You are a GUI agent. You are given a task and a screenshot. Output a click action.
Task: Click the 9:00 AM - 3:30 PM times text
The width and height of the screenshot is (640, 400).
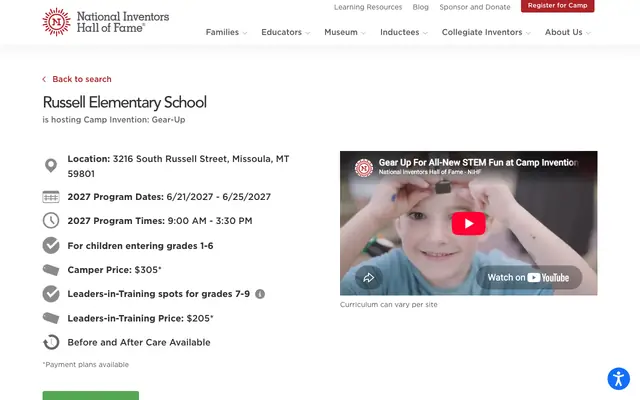[x=210, y=221]
